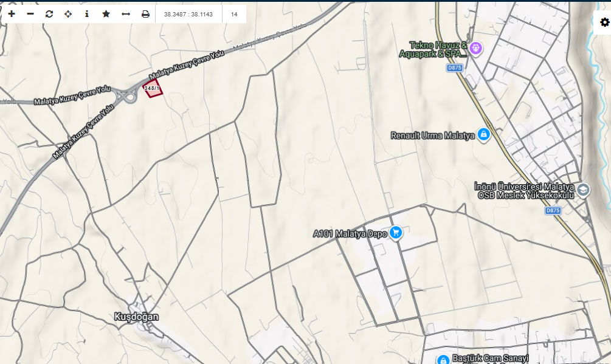Click the Tekno Havuz & Aquapark marker

click(x=475, y=49)
